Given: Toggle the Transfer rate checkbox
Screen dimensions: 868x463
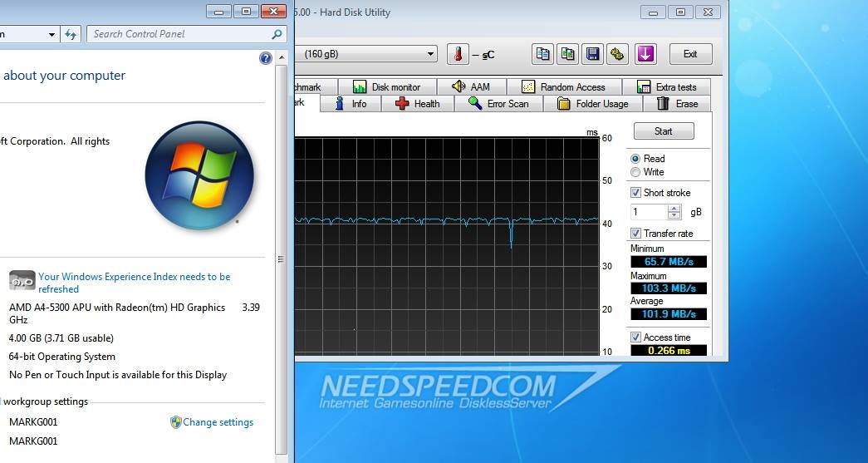Looking at the screenshot, I should (x=636, y=234).
